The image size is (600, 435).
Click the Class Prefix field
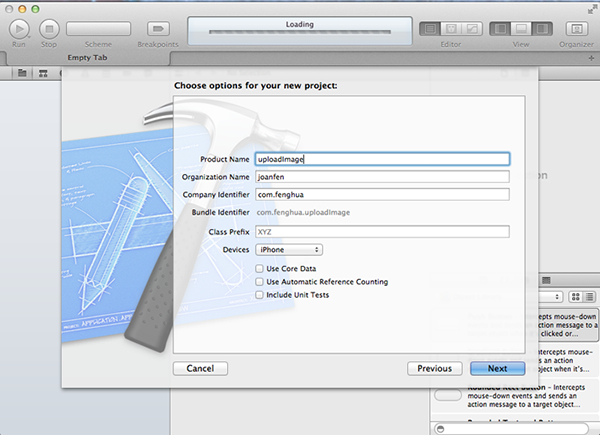click(x=382, y=232)
